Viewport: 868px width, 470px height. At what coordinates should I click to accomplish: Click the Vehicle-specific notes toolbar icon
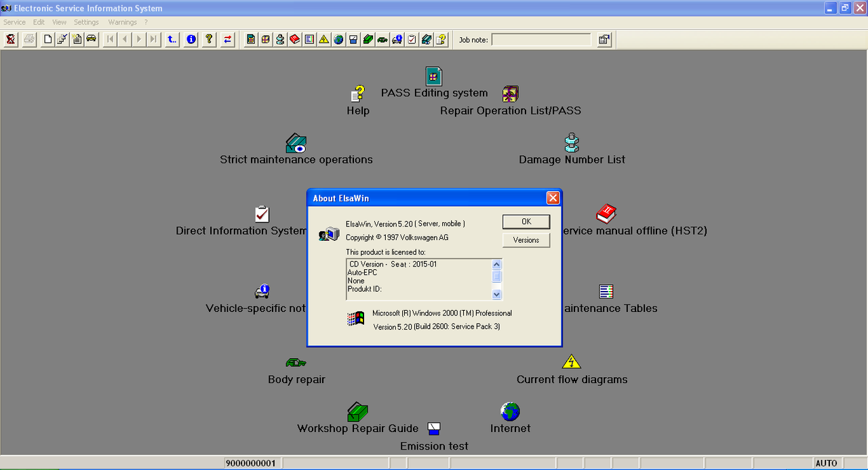[397, 39]
